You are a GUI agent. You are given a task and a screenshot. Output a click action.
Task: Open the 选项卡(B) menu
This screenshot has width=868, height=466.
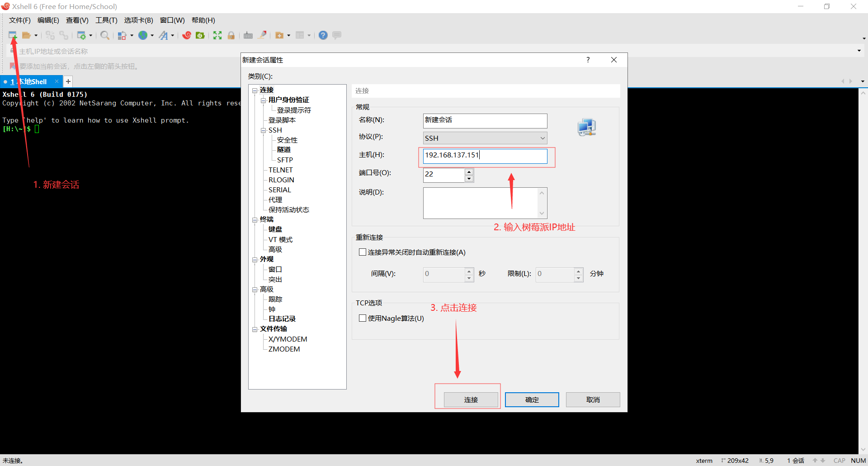click(138, 20)
